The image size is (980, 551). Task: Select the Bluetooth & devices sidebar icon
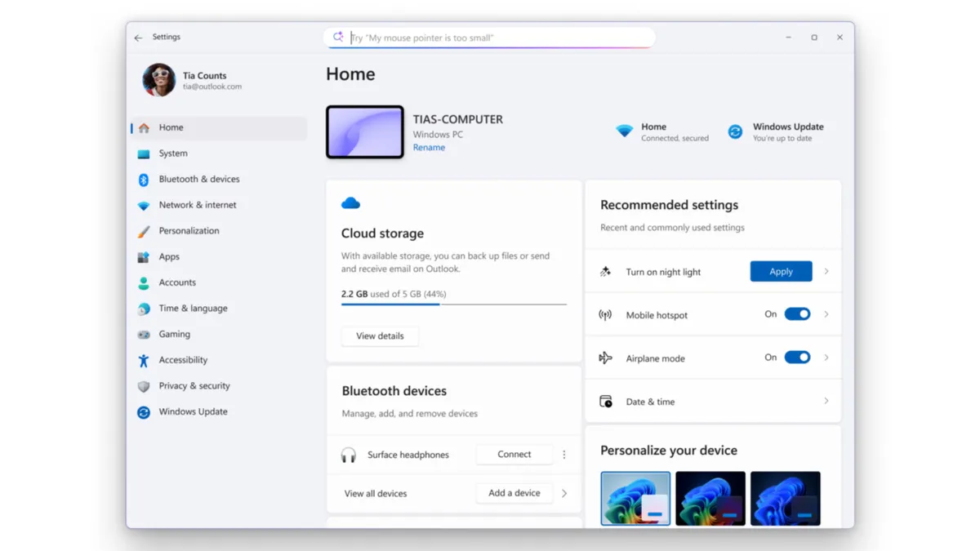coord(145,179)
